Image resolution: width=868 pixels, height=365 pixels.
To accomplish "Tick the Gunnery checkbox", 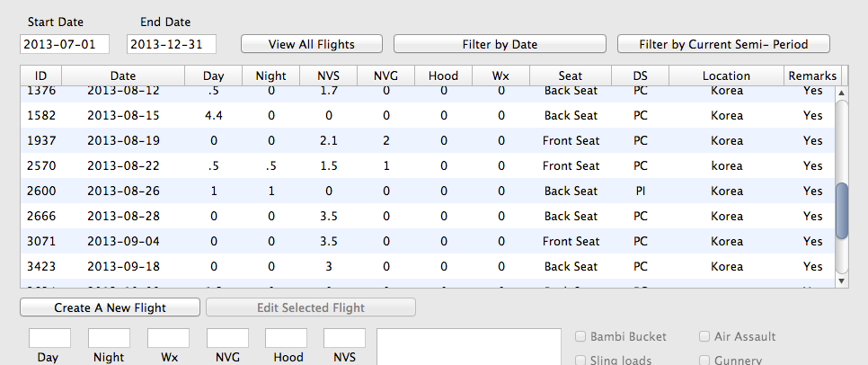I will 705,360.
